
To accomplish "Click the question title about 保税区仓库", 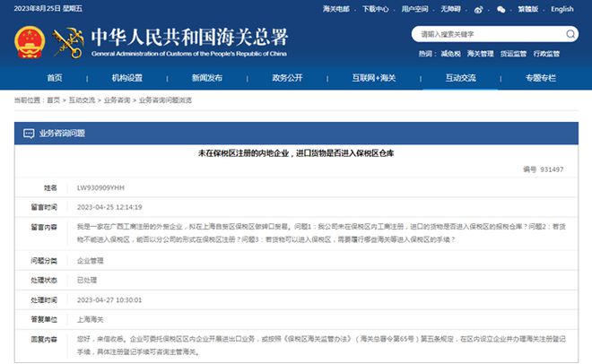I will 296,153.
